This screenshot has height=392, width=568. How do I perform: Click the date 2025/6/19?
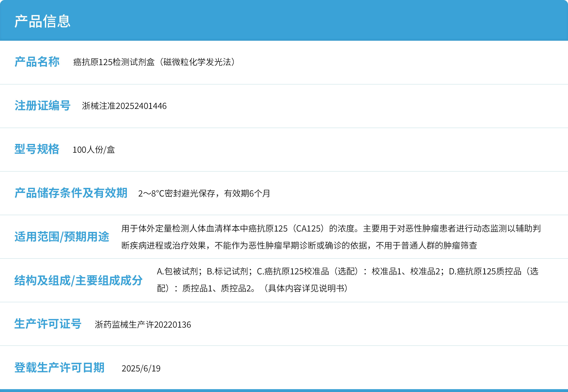click(141, 368)
